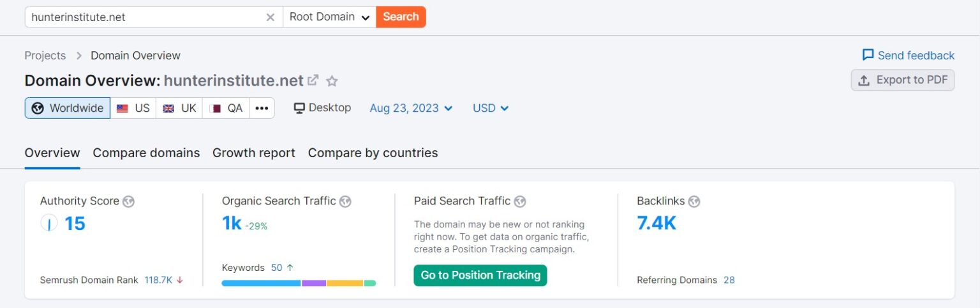
Task: Select the Worldwide database toggle
Action: click(x=68, y=108)
